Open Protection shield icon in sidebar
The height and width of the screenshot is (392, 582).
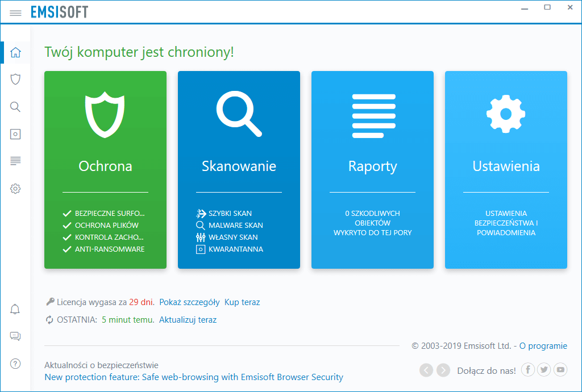tap(15, 80)
